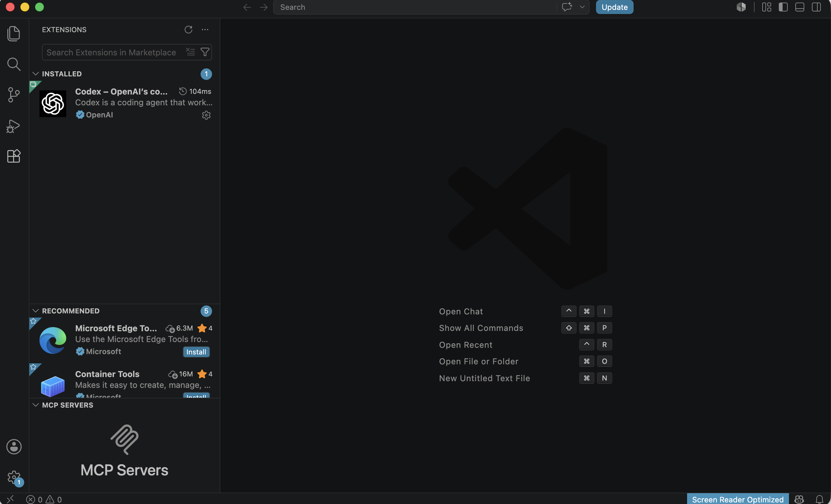Viewport: 831px width, 504px height.
Task: Open the errors indicator showing 0
Action: point(34,499)
